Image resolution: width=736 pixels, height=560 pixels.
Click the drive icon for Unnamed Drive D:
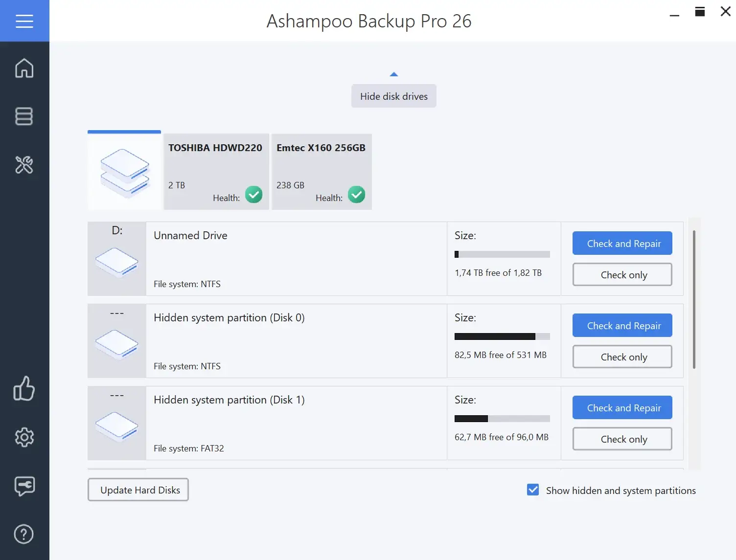click(x=116, y=262)
